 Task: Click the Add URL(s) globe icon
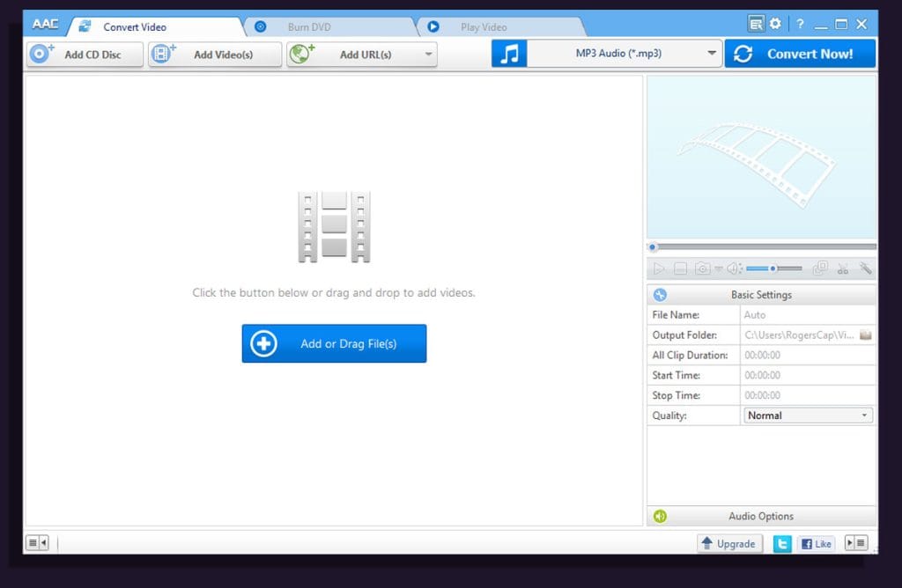tap(301, 54)
